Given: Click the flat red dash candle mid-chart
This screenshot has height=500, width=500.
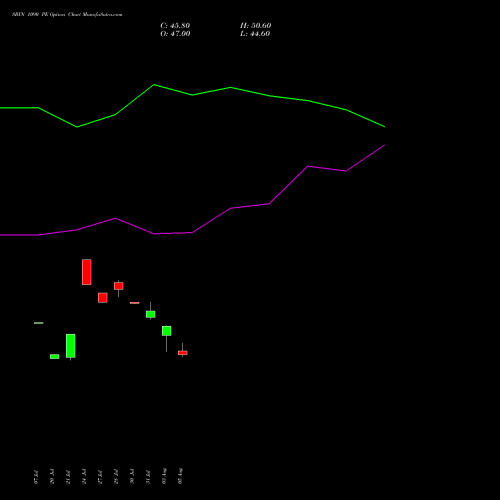Looking at the screenshot, I should 135,303.
